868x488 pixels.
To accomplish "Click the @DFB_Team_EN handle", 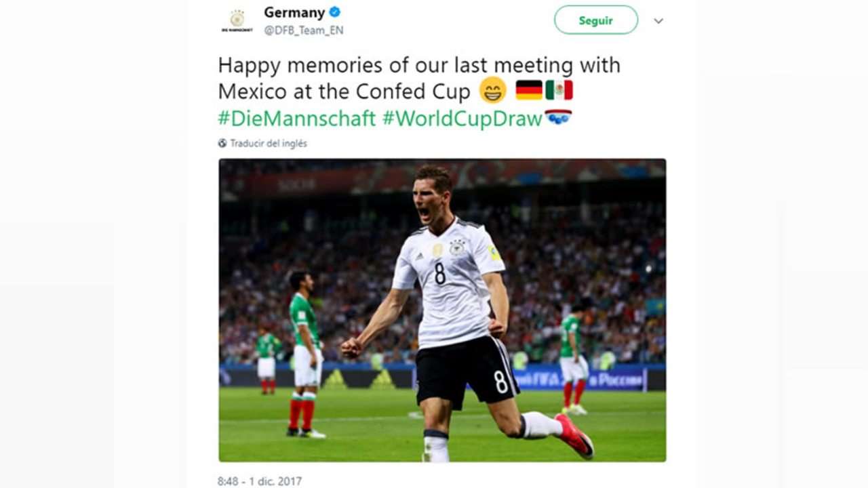I will click(304, 30).
